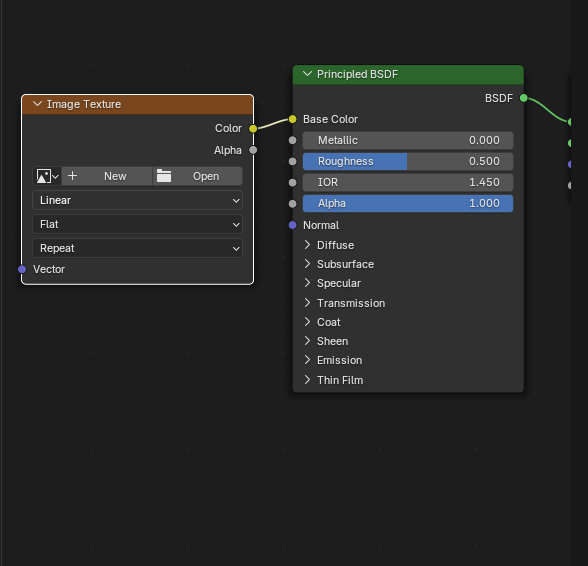Click the purple Normal input socket
The height and width of the screenshot is (566, 588).
pos(292,225)
